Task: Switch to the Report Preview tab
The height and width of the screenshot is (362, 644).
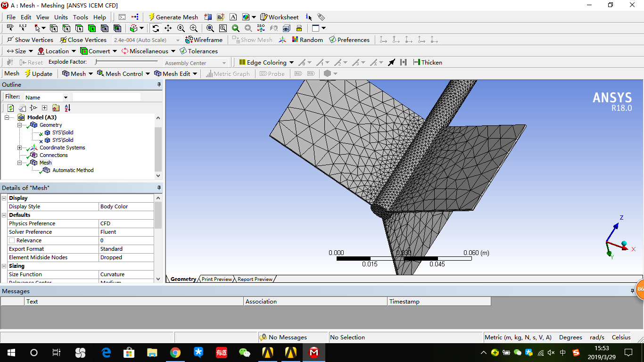Action: (x=255, y=279)
